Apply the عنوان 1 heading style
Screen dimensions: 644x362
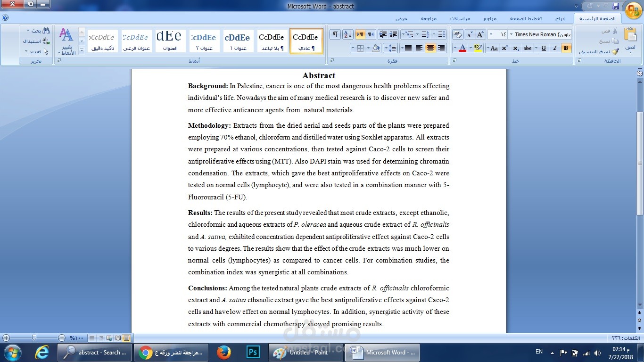point(238,41)
